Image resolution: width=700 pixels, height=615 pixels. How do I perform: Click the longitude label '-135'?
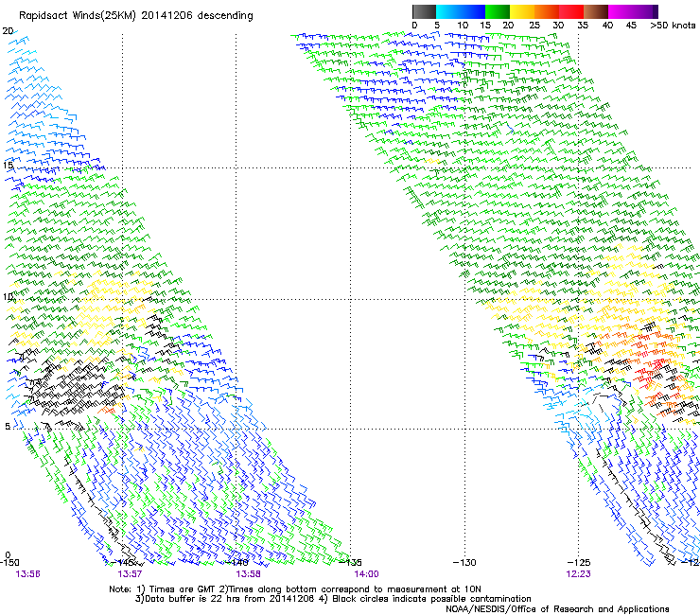tap(350, 562)
